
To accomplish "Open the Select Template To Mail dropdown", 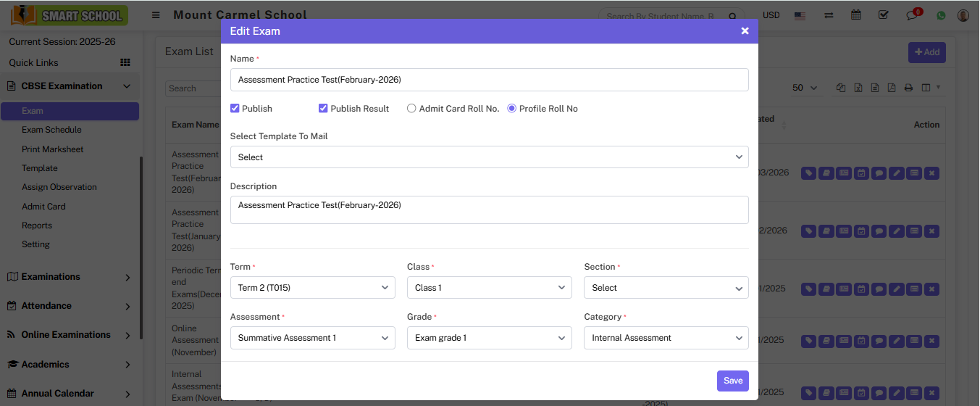I will tap(489, 157).
